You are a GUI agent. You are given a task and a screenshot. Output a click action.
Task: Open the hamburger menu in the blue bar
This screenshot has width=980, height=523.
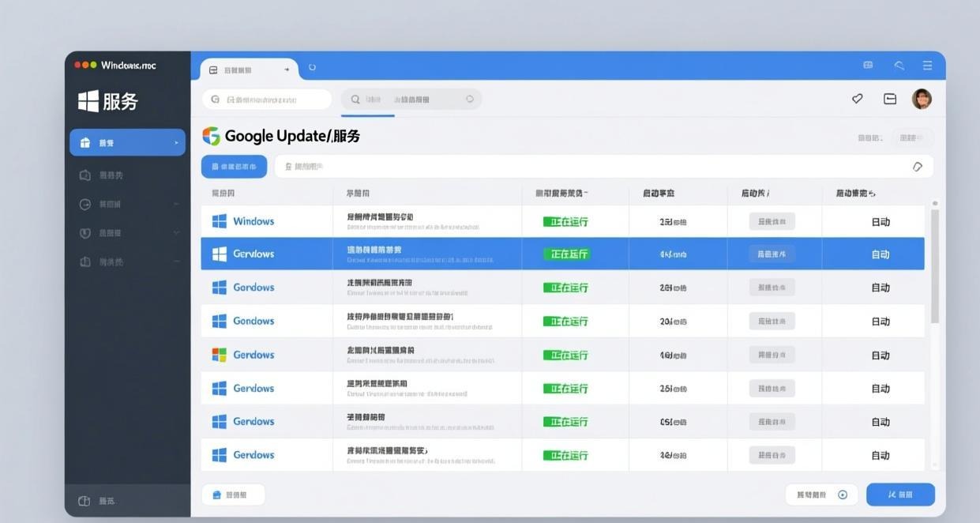pos(927,66)
